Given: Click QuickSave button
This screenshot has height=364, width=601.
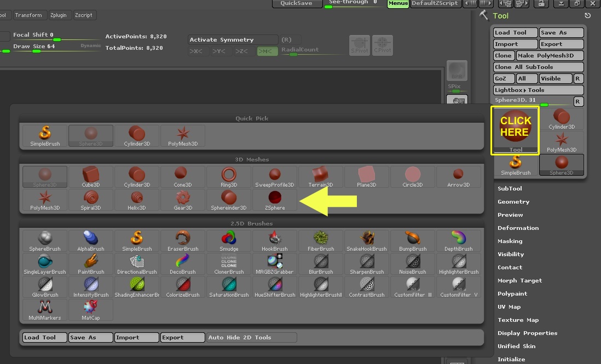Looking at the screenshot, I should pyautogui.click(x=296, y=3).
